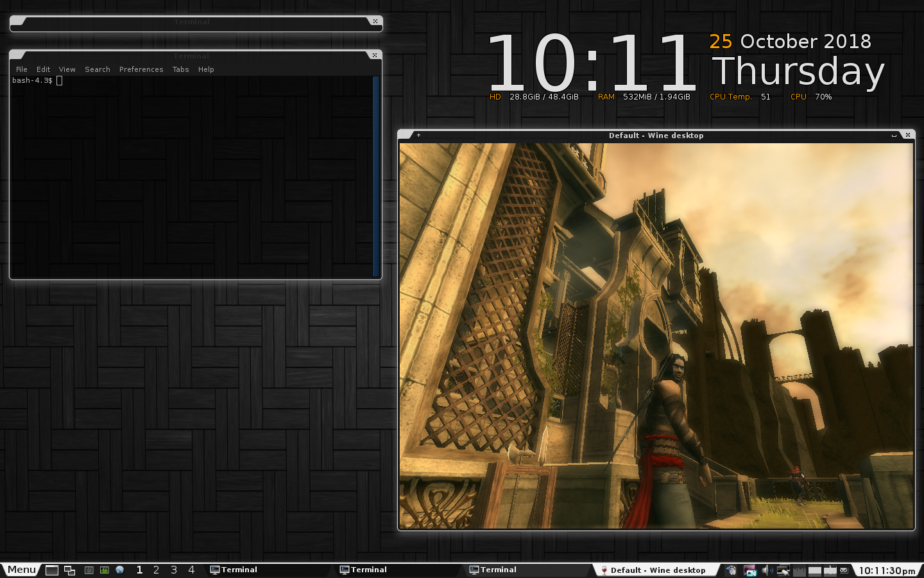Click the CPU graph monitor in tray
This screenshot has height=578, width=924.
click(x=800, y=570)
